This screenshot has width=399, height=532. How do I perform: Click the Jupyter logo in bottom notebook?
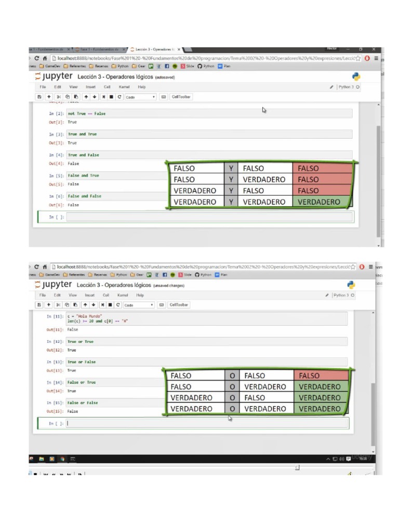[54, 284]
